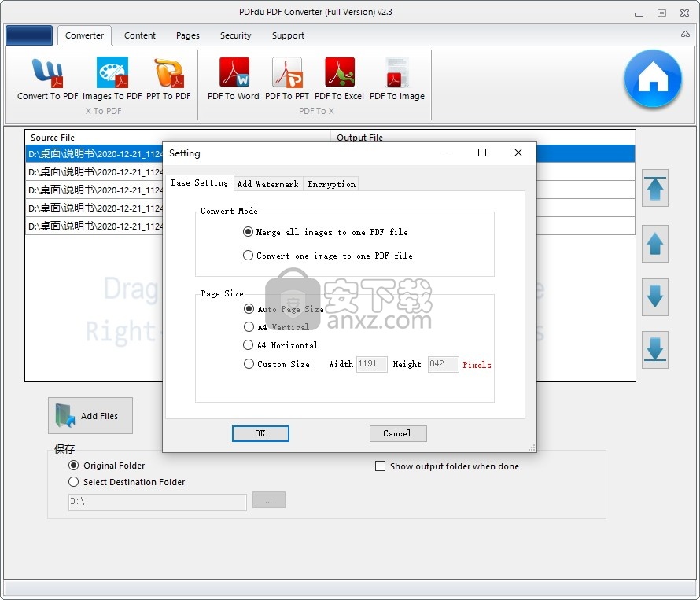The height and width of the screenshot is (600, 700).
Task: Switch to the Content ribbon tab
Action: coord(140,35)
